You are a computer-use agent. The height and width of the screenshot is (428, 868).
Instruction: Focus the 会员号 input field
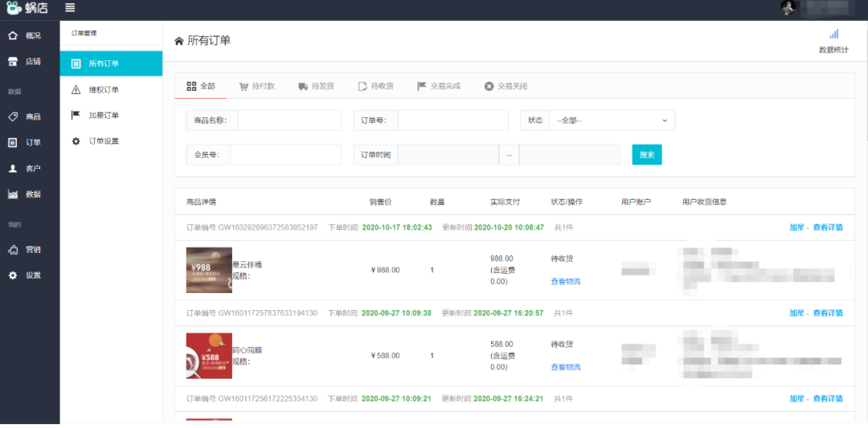[x=285, y=155]
